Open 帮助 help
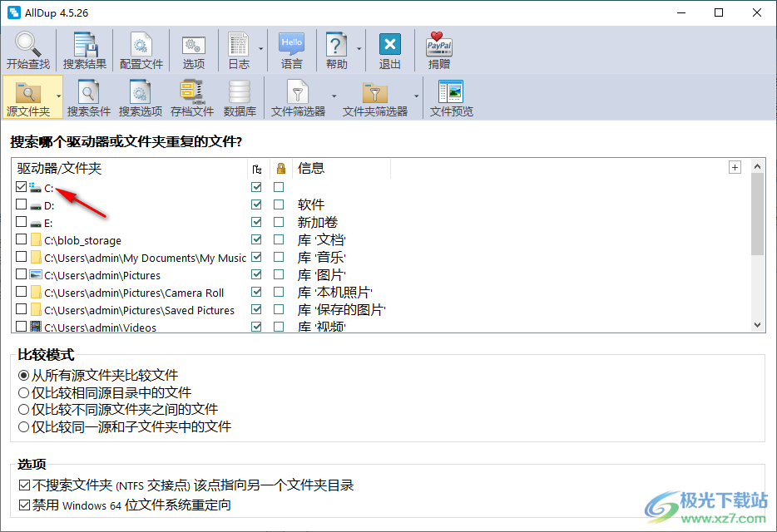This screenshot has width=777, height=532. (336, 50)
